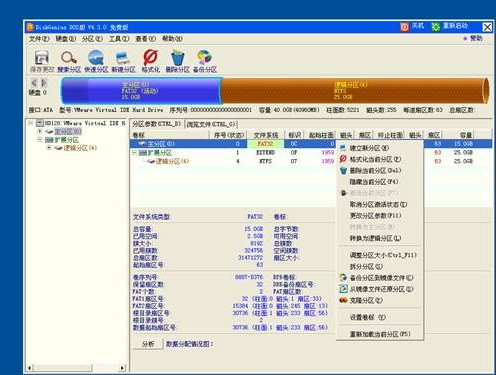496x375 pixels.
Task: Click the 关机 shutdown icon in title bar
Action: click(x=405, y=27)
